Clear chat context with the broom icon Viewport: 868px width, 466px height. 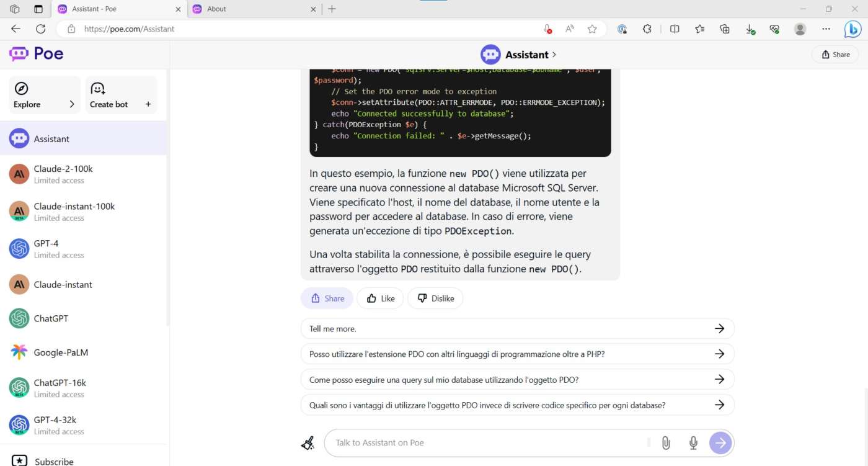coord(308,442)
